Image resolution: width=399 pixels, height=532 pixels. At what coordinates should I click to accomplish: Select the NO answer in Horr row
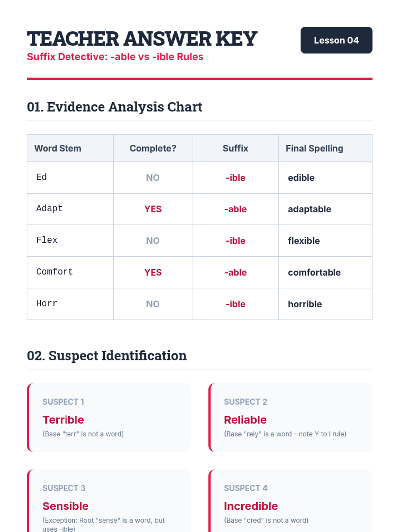click(153, 304)
